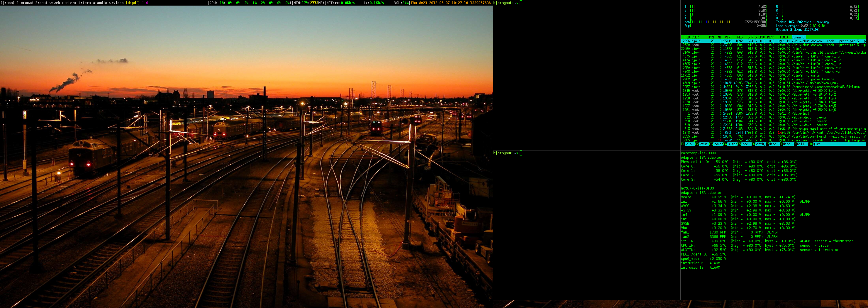
Task: Open F4 Filter in htop
Action: [731, 144]
